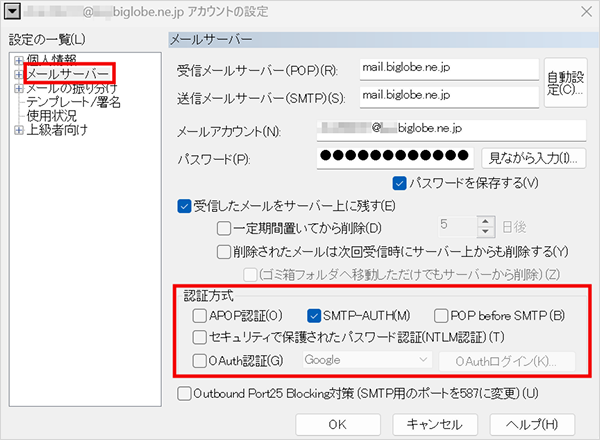This screenshot has width=600, height=440.
Task: Select 使用状況 in settings list
Action: [51, 116]
